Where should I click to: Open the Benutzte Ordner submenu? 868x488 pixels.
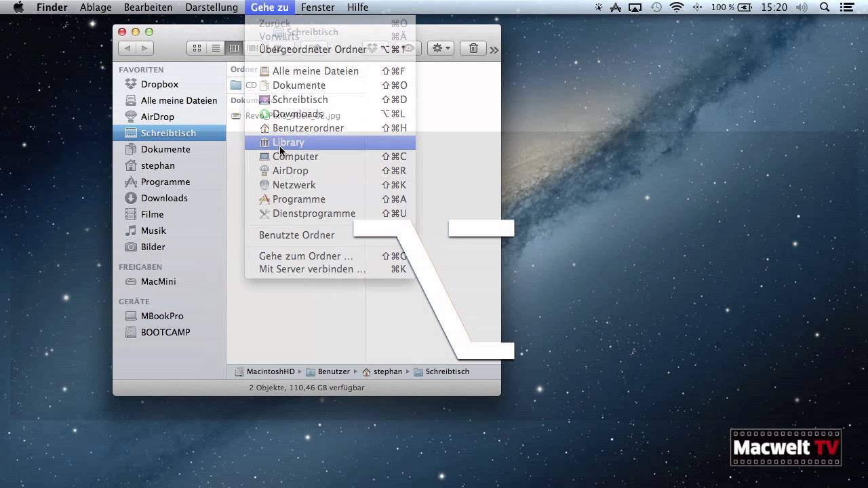tap(330, 235)
